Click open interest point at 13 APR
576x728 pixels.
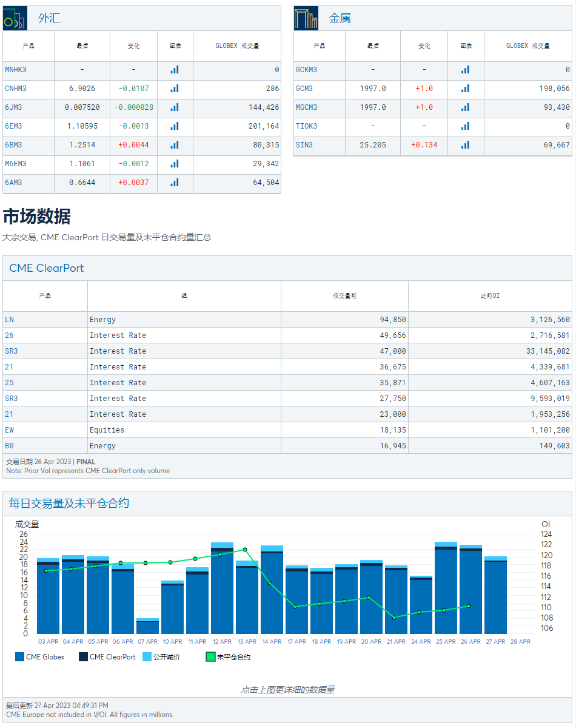pyautogui.click(x=245, y=550)
